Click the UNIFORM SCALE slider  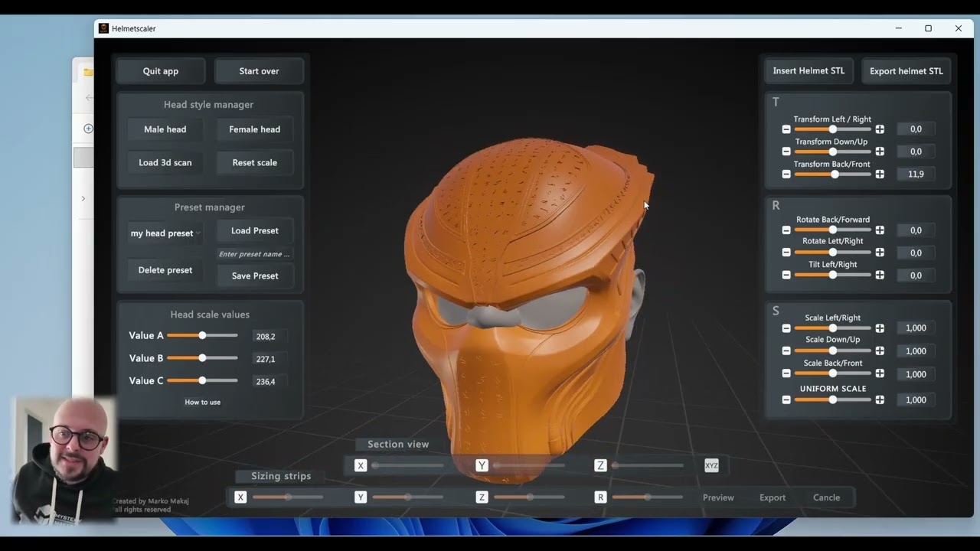pyautogui.click(x=833, y=399)
